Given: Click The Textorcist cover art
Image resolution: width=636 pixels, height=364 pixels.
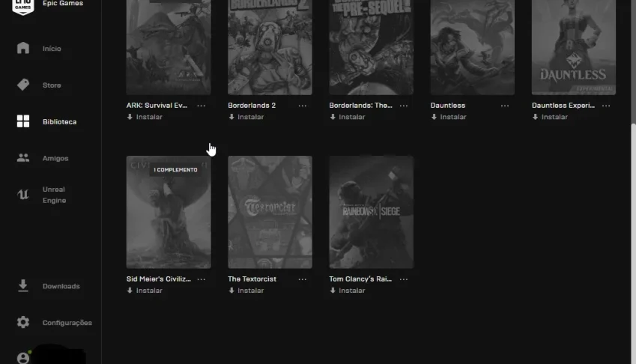Looking at the screenshot, I should click(x=270, y=212).
